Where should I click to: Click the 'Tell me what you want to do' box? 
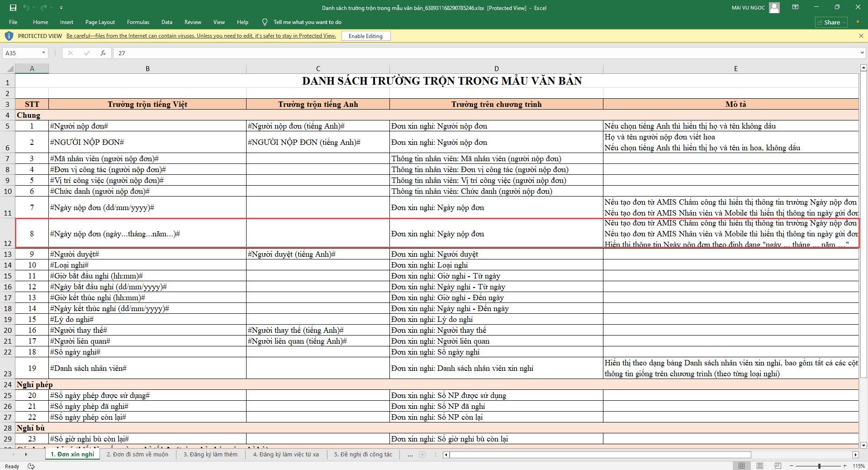(x=307, y=22)
